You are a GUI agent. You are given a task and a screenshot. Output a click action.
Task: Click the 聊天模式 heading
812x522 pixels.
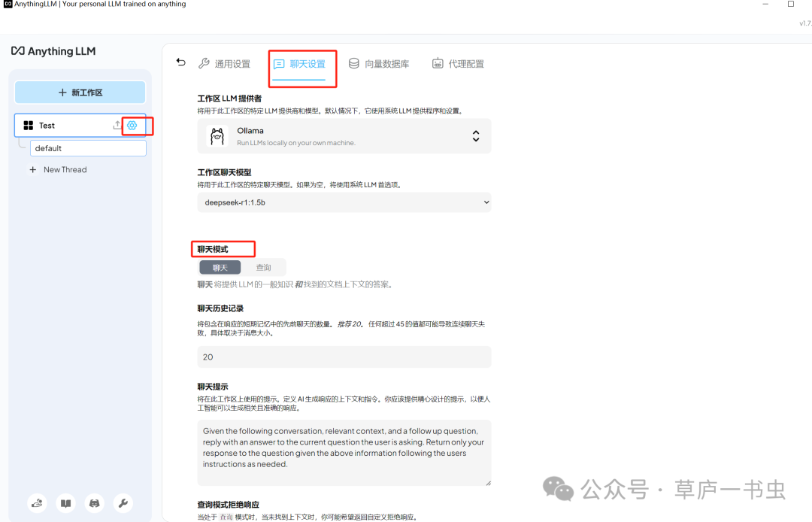coord(213,249)
